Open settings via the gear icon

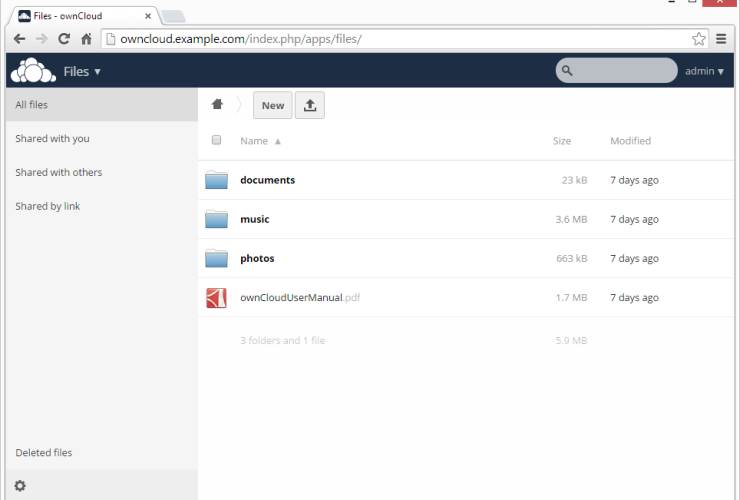(x=20, y=486)
